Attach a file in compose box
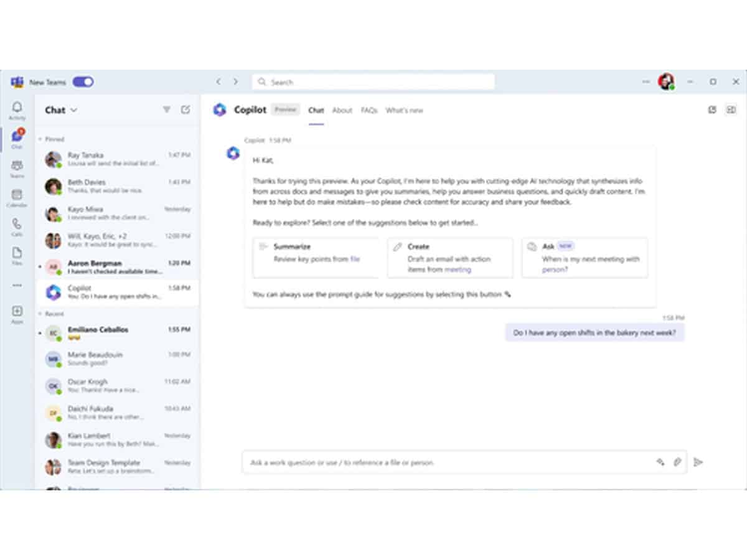The height and width of the screenshot is (560, 747). 678,462
